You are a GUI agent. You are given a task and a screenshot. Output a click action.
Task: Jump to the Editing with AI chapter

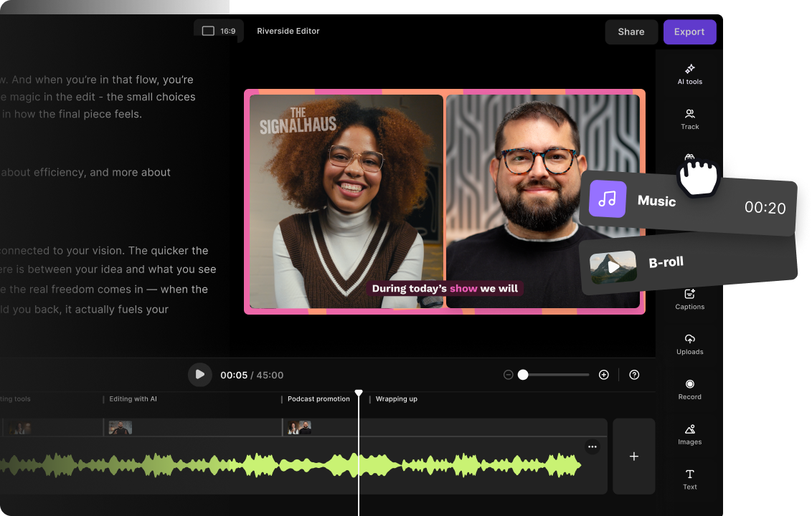[x=133, y=399]
